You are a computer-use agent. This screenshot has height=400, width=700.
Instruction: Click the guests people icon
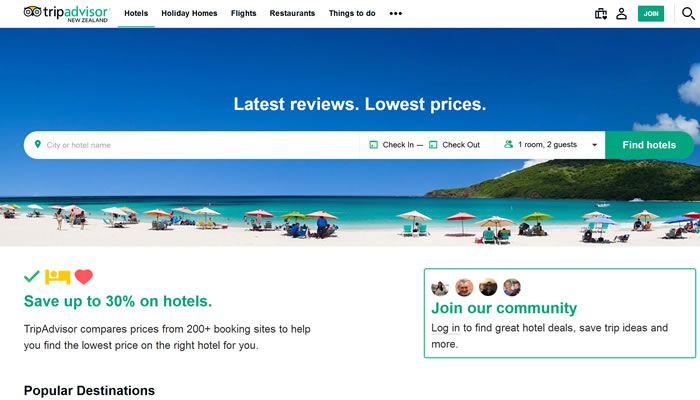508,144
